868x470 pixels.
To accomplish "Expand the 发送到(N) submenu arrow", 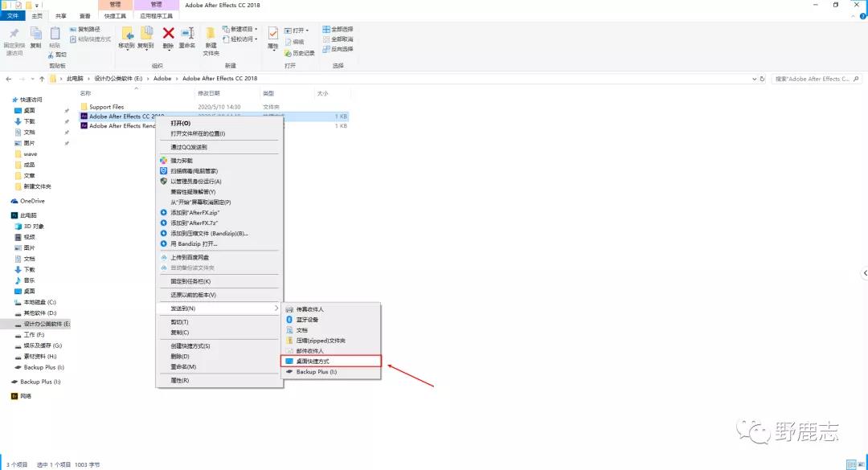I will click(x=276, y=308).
